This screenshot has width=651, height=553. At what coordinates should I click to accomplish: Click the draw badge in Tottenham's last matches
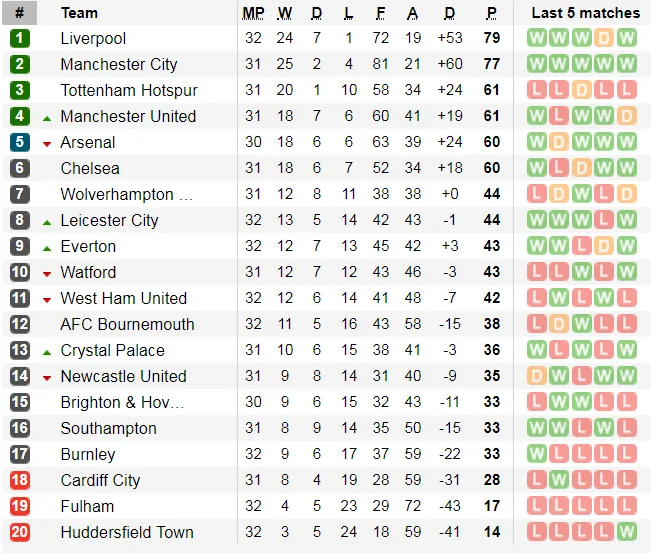(x=582, y=90)
